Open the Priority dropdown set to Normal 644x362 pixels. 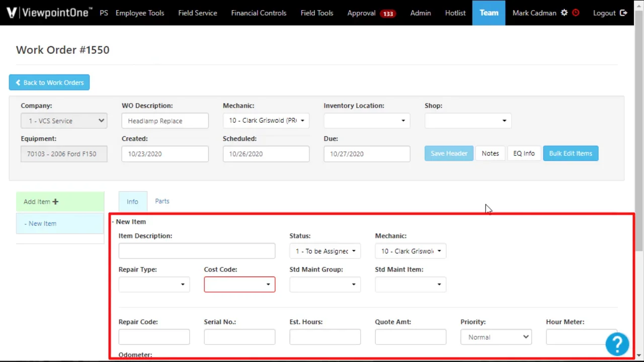click(x=496, y=337)
